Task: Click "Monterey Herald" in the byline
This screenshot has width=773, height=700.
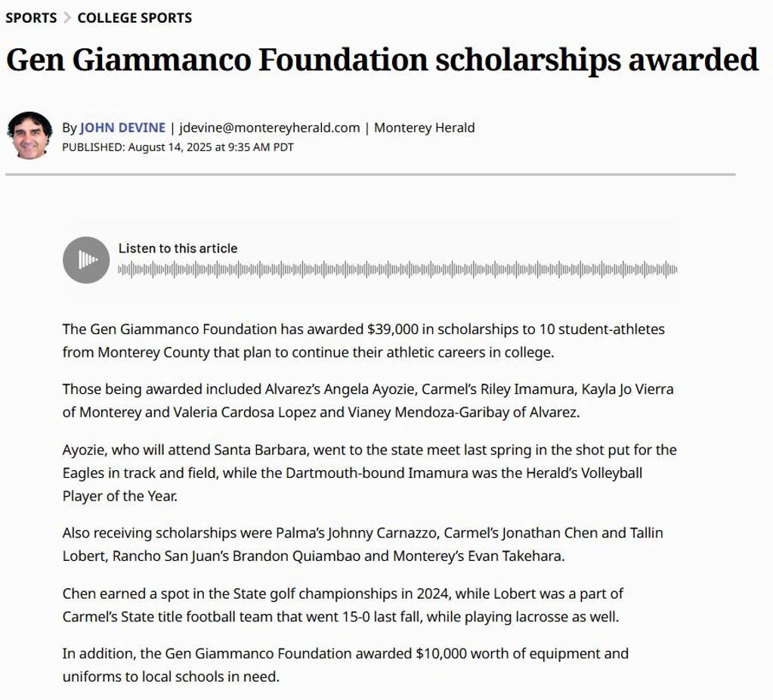Action: point(424,128)
